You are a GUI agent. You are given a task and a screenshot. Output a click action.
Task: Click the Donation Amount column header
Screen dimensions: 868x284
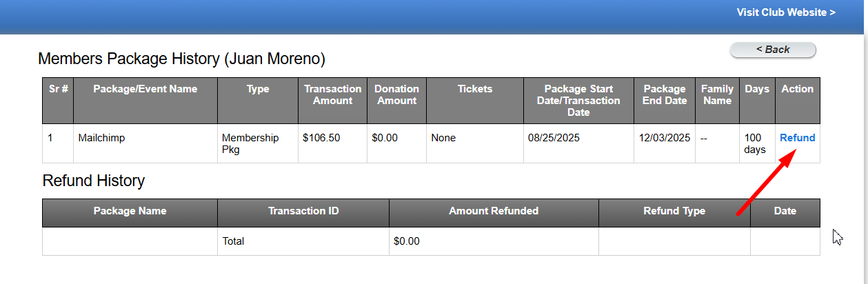point(396,94)
